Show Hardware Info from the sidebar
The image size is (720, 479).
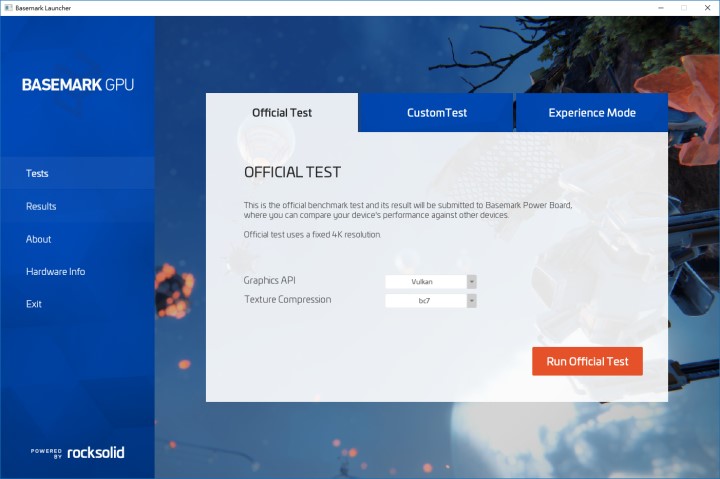pos(55,272)
